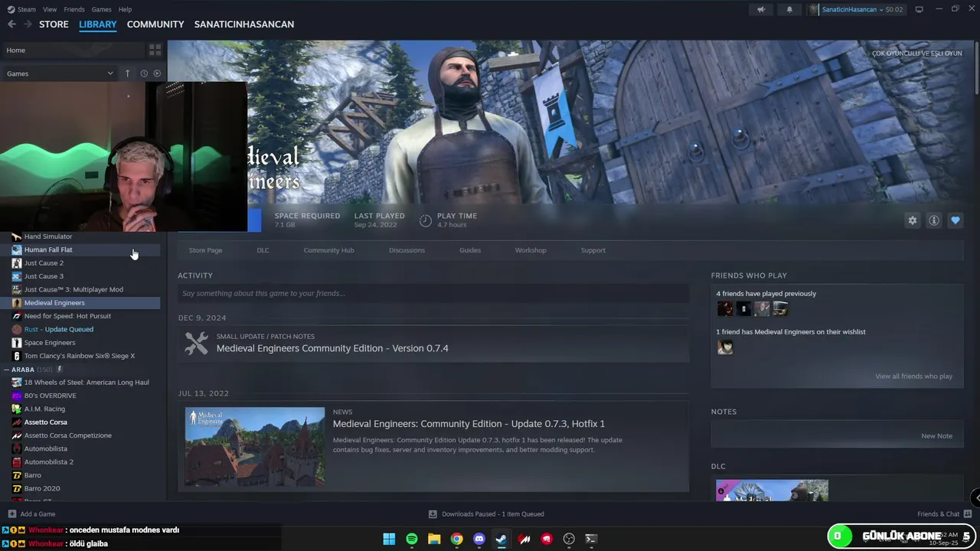The image size is (980, 551).
Task: Switch to the COMMUNITY section
Action: pos(155,24)
